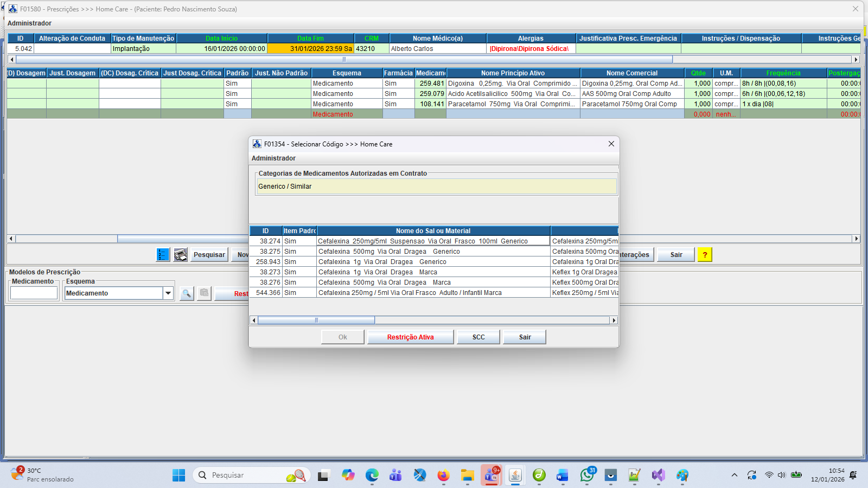The image size is (868, 488).
Task: Click the Medicamento text field in Modelos de Prescrição
Action: point(34,293)
